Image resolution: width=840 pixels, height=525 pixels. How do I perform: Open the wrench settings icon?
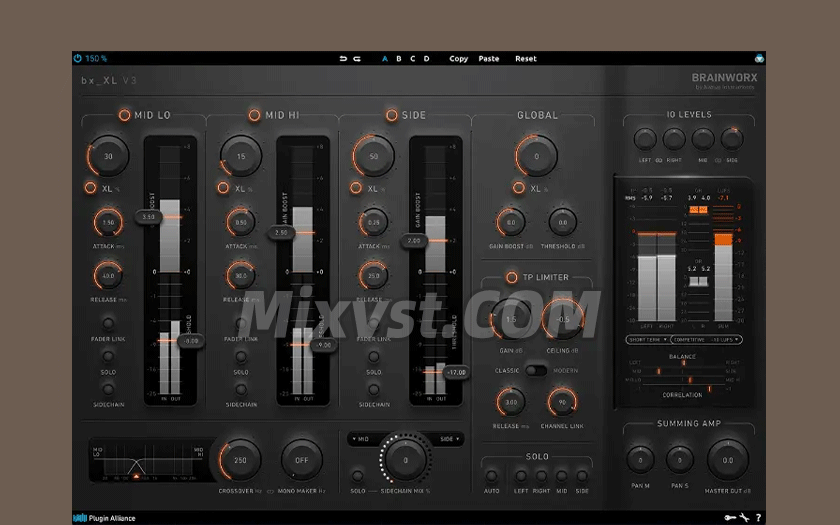pos(744,518)
